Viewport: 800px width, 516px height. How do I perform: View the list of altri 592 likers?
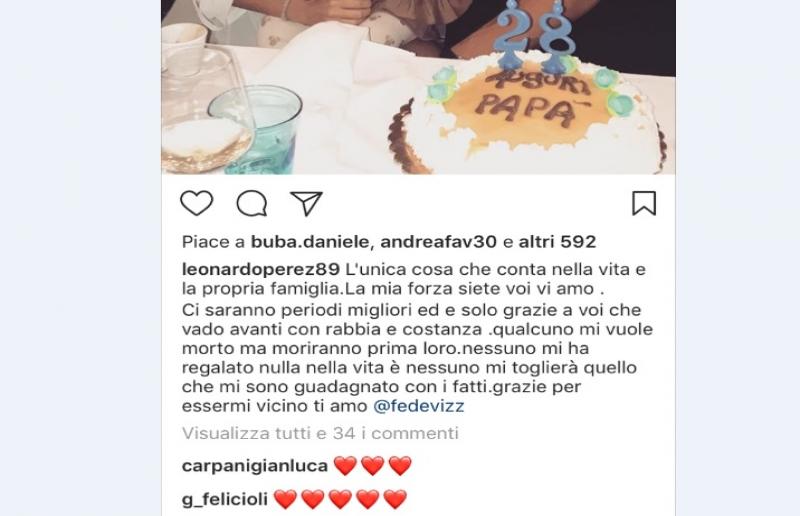coord(557,241)
